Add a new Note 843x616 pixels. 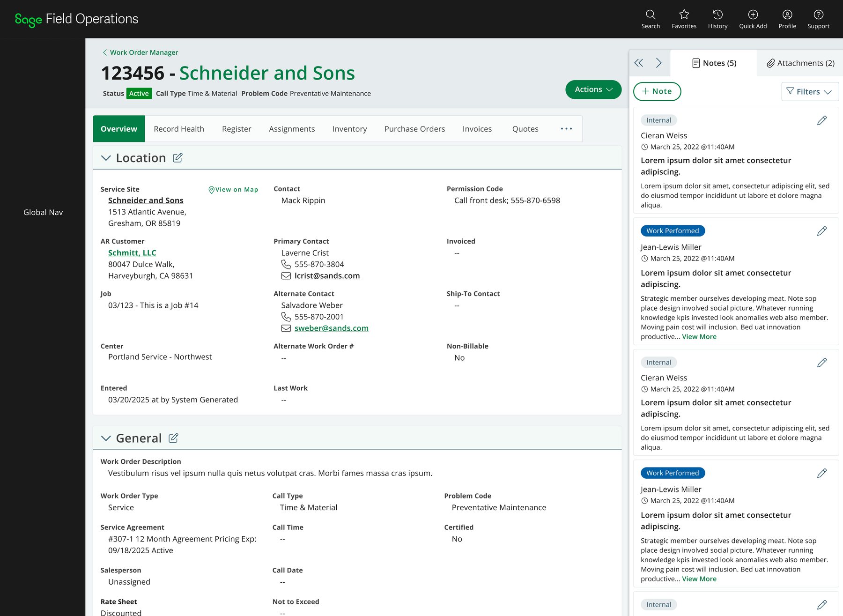657,91
